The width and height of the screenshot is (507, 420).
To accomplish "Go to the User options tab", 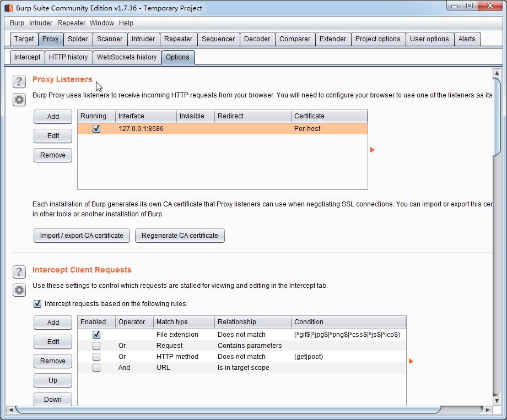I will (x=429, y=39).
